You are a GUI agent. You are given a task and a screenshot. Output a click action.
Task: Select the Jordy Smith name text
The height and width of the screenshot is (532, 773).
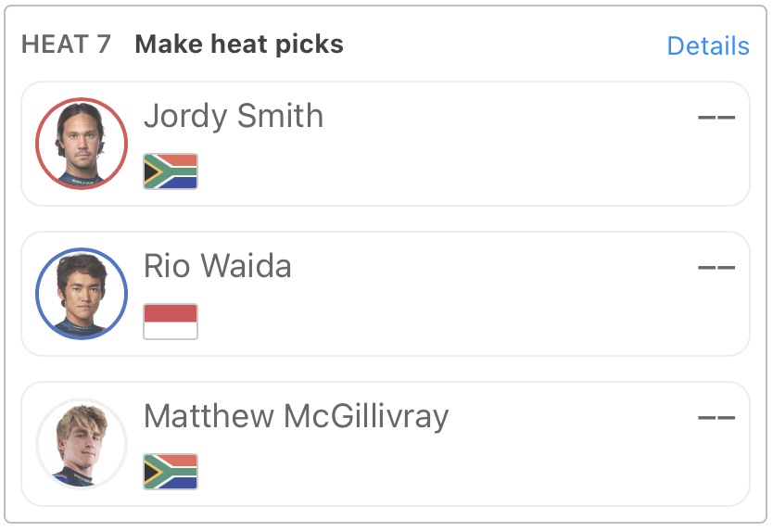[234, 117]
